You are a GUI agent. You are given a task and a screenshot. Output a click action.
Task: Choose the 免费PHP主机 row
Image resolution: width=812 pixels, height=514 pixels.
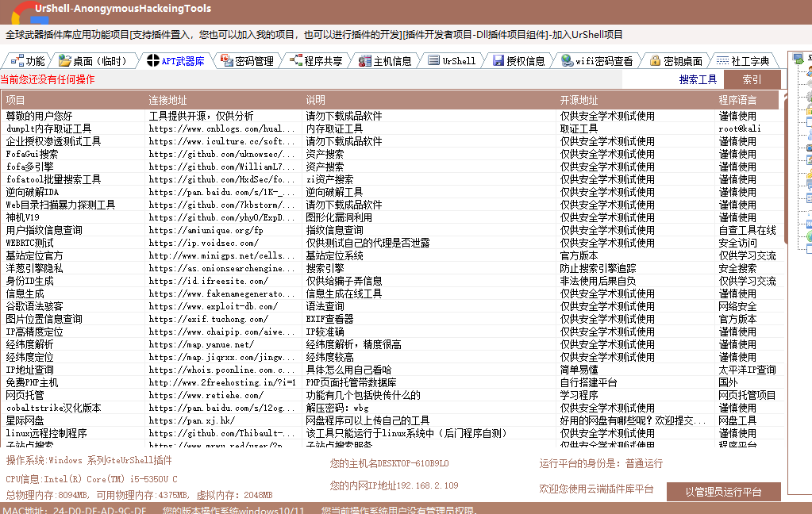392,382
